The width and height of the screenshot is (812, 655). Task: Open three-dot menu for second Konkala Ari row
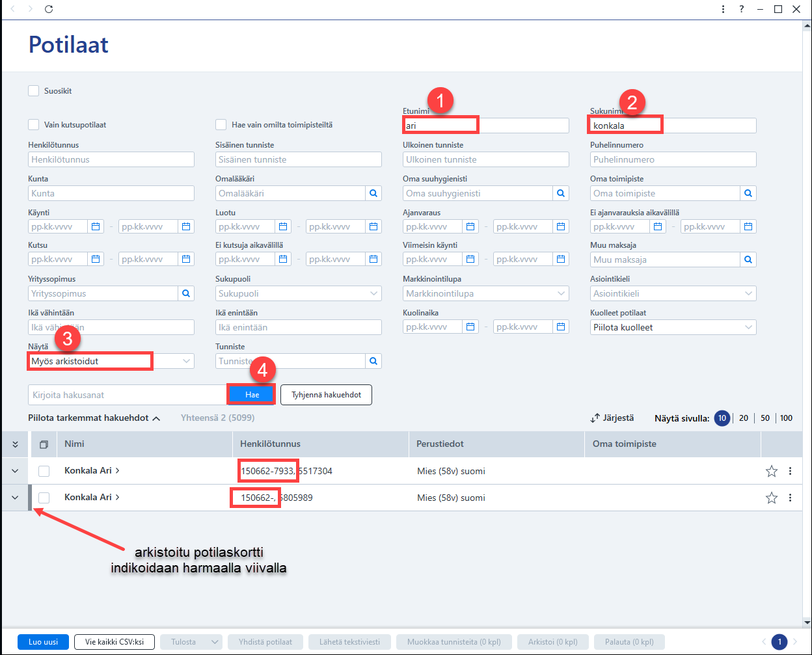click(790, 498)
